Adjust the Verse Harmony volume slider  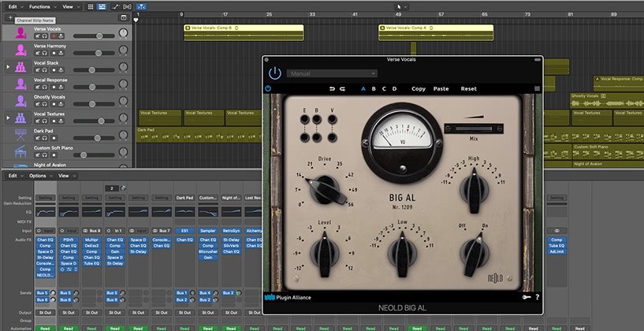click(100, 54)
